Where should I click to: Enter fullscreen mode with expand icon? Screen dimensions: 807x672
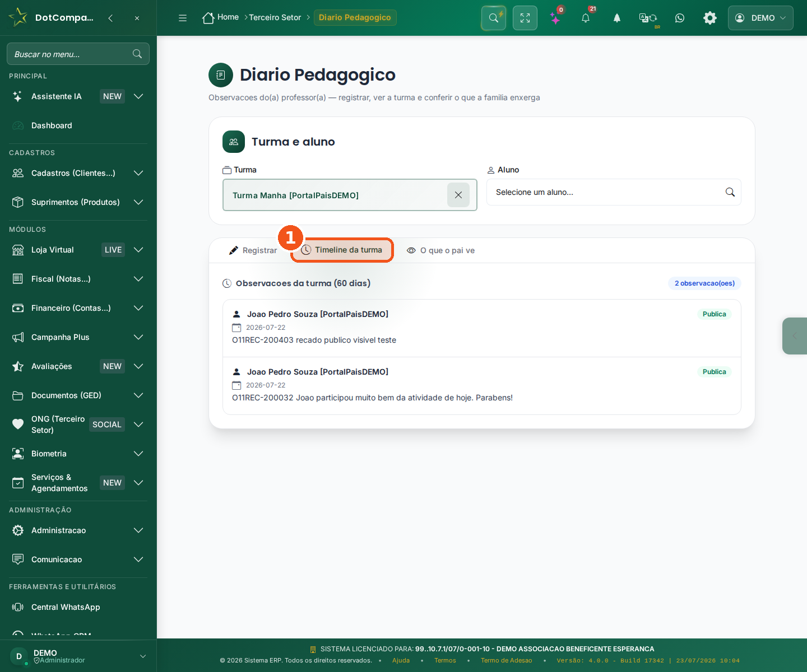[525, 18]
